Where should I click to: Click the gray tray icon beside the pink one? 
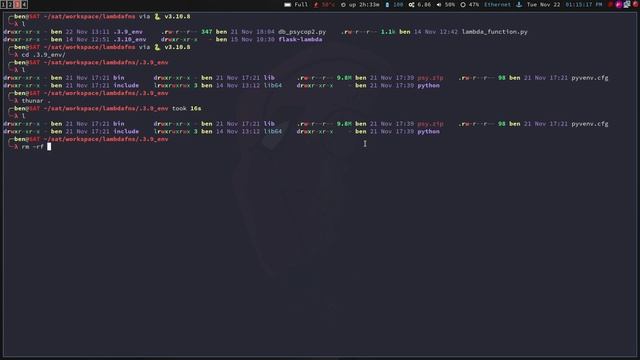(x=627, y=5)
